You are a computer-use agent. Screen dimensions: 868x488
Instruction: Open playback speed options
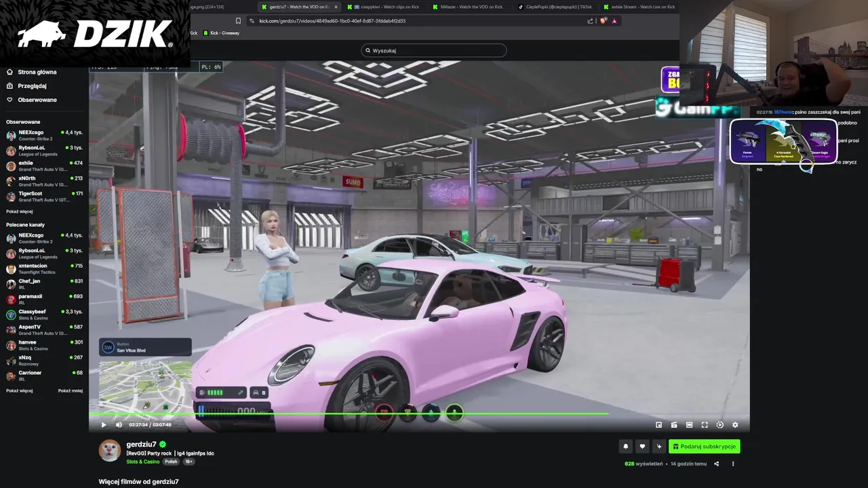coord(719,425)
